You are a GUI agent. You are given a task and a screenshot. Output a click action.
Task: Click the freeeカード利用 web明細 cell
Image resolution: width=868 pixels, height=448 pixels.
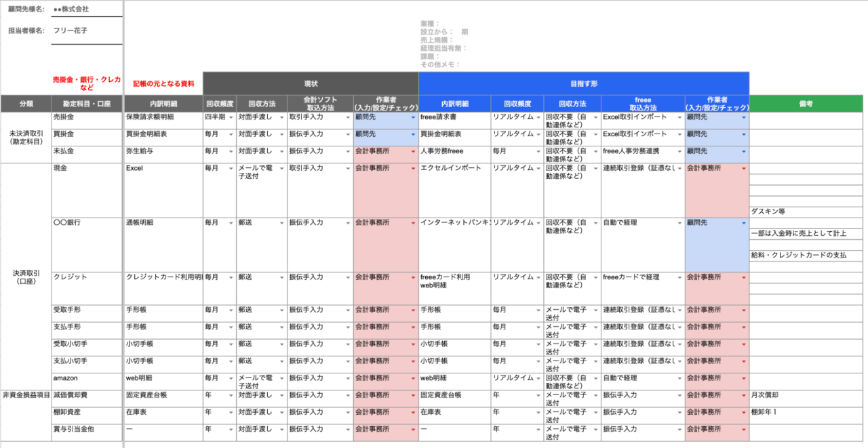(454, 288)
